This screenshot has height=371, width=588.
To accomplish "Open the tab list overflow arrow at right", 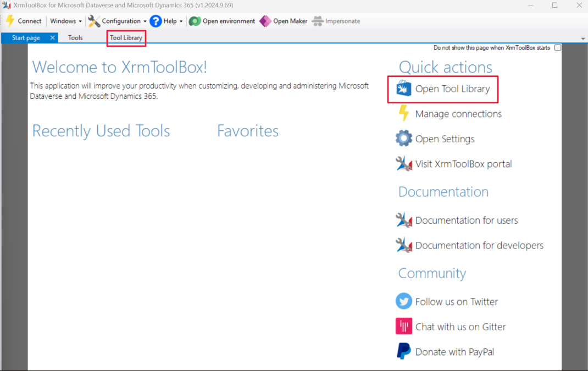I will (583, 38).
